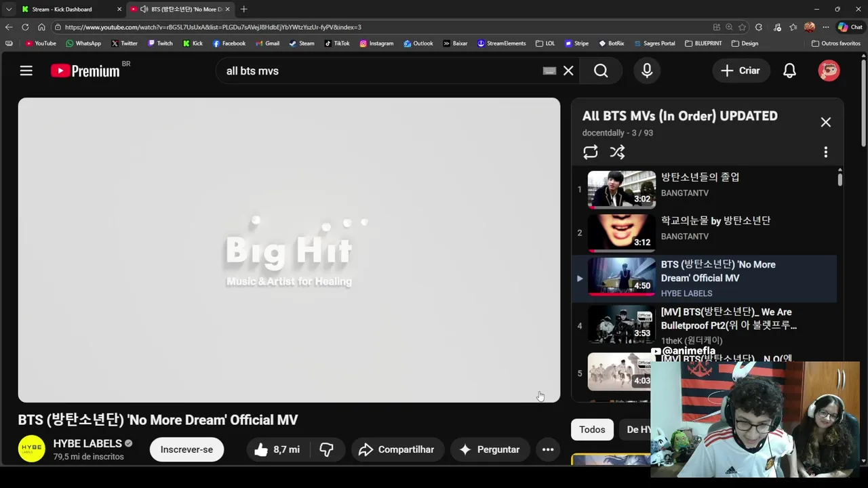
Task: Expand the Outros favoritos folder
Action: [x=835, y=43]
